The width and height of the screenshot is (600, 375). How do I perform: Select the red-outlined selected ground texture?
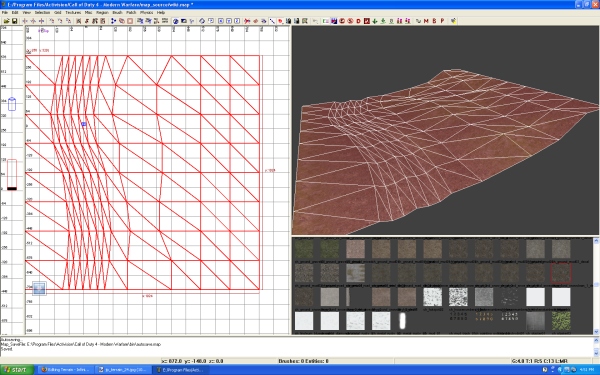click(561, 273)
